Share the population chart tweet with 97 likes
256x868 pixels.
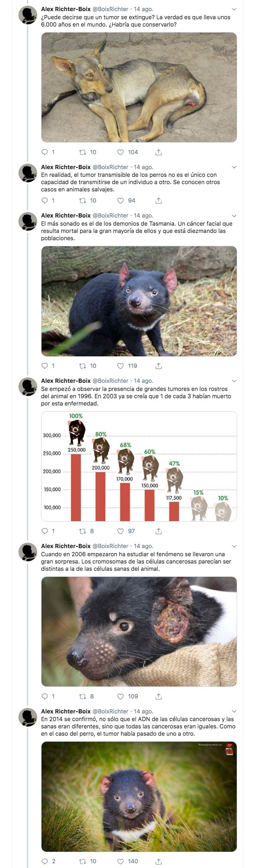158,531
